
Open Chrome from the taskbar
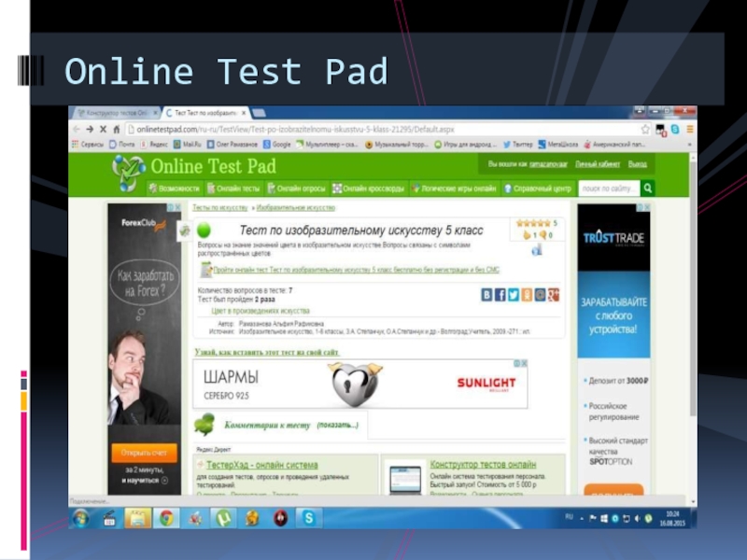166,517
